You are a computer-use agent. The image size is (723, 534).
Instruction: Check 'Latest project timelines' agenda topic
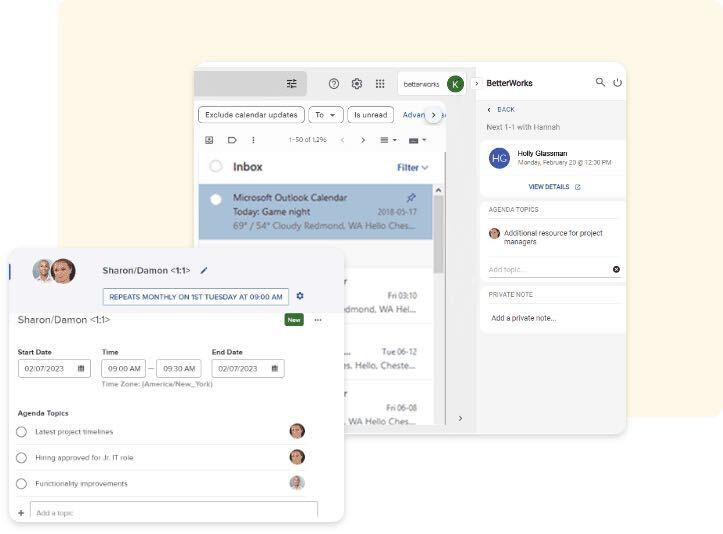pos(22,431)
